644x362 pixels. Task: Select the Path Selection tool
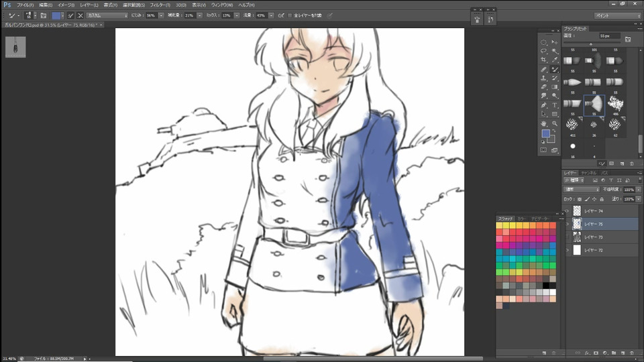pos(543,114)
